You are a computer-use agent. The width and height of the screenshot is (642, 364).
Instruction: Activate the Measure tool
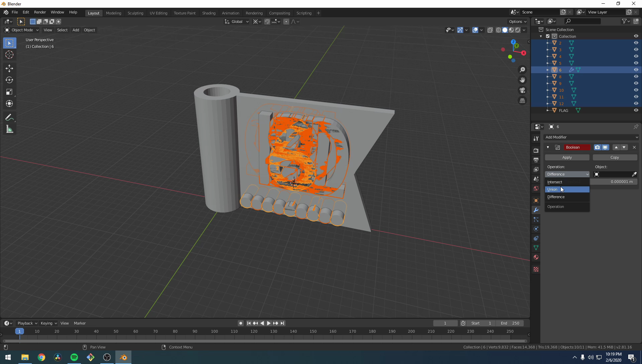click(x=9, y=130)
